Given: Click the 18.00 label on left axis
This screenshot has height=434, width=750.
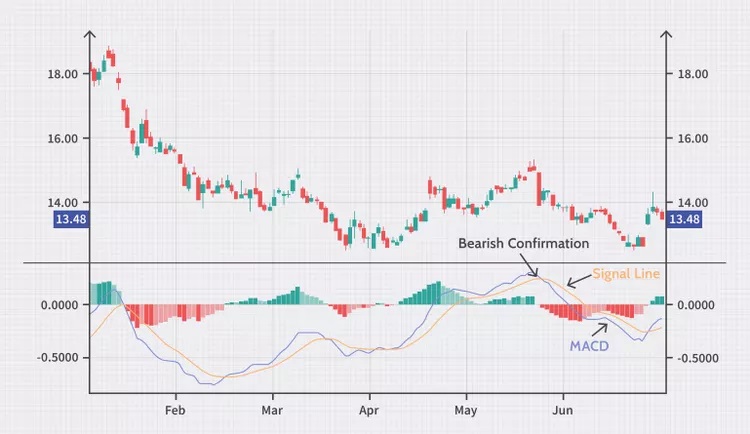Looking at the screenshot, I should coord(63,74).
